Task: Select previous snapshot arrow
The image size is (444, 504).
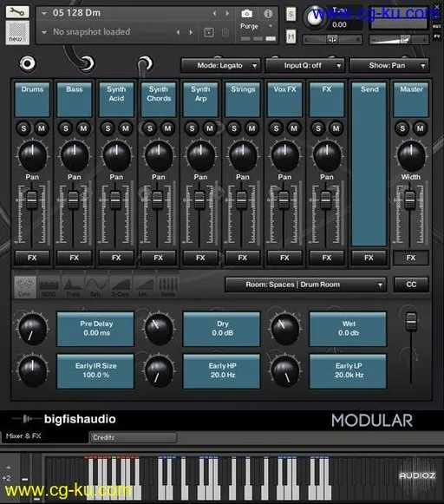Action: (x=179, y=32)
